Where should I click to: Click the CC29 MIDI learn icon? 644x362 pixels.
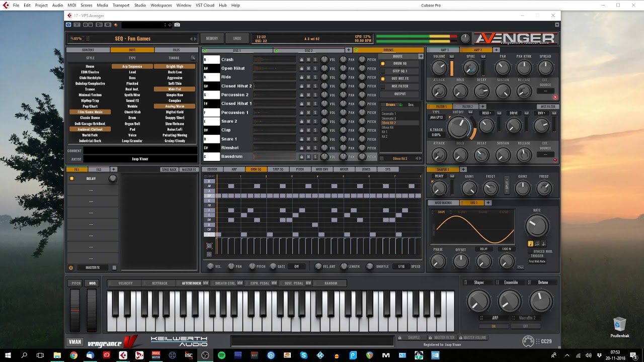528,341
